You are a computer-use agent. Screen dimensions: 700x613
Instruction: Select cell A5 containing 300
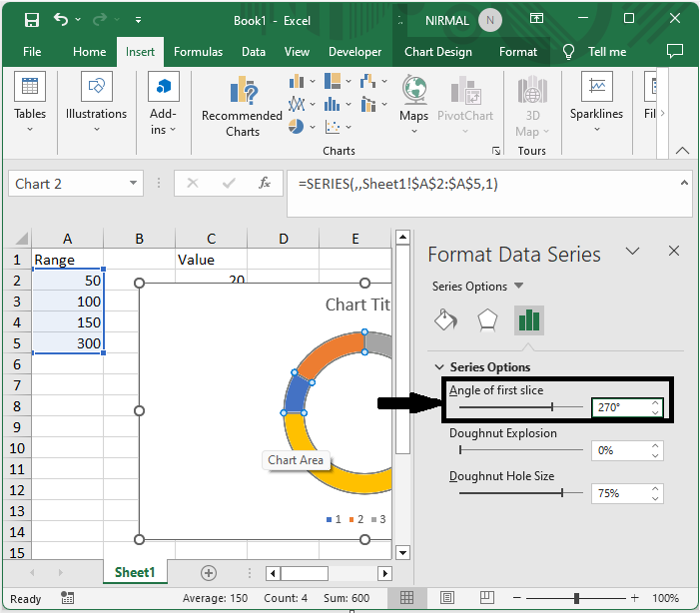point(68,343)
